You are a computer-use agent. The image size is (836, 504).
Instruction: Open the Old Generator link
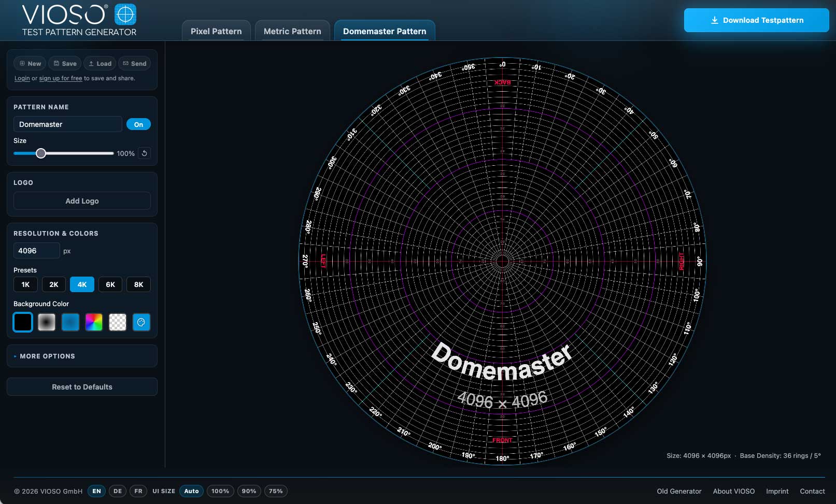[x=679, y=491]
